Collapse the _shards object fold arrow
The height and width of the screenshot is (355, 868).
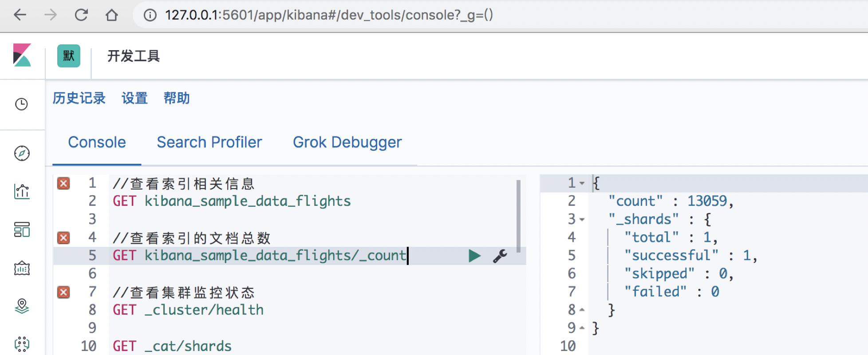click(x=582, y=220)
